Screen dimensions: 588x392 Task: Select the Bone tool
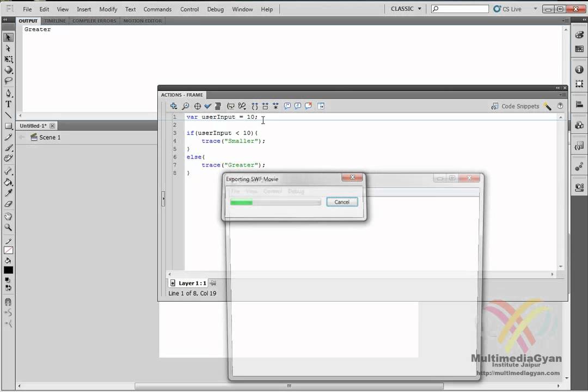point(8,171)
